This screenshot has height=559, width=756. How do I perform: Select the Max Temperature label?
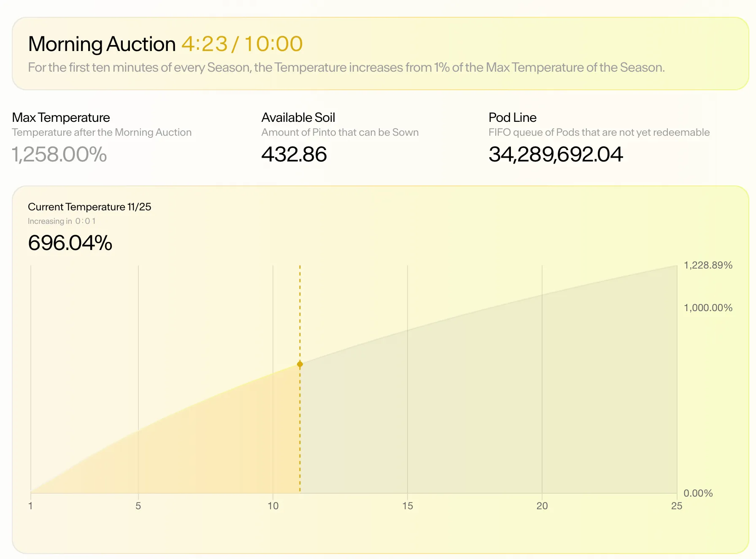tap(61, 117)
